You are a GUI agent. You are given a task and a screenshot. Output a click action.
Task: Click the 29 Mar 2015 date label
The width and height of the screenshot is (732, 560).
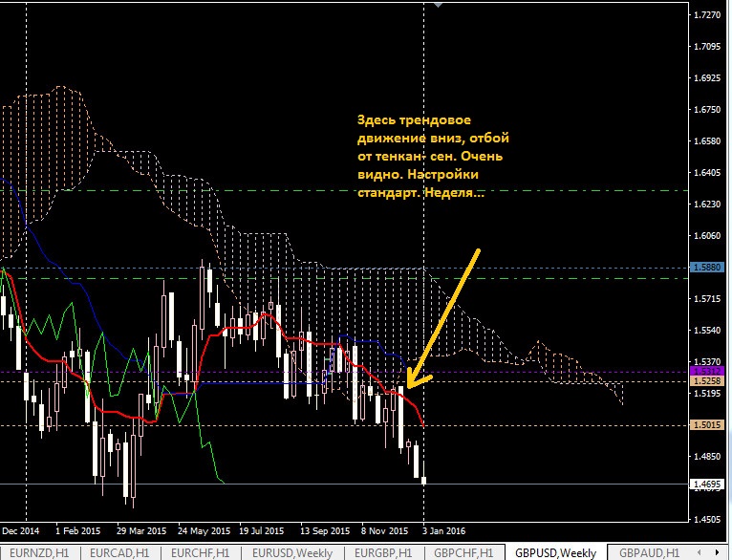pos(141,531)
